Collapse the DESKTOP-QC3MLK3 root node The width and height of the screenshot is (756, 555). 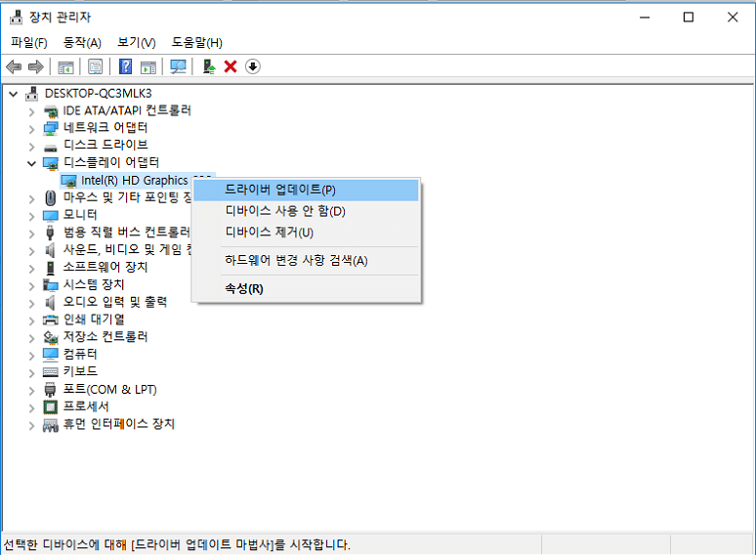coord(14,94)
